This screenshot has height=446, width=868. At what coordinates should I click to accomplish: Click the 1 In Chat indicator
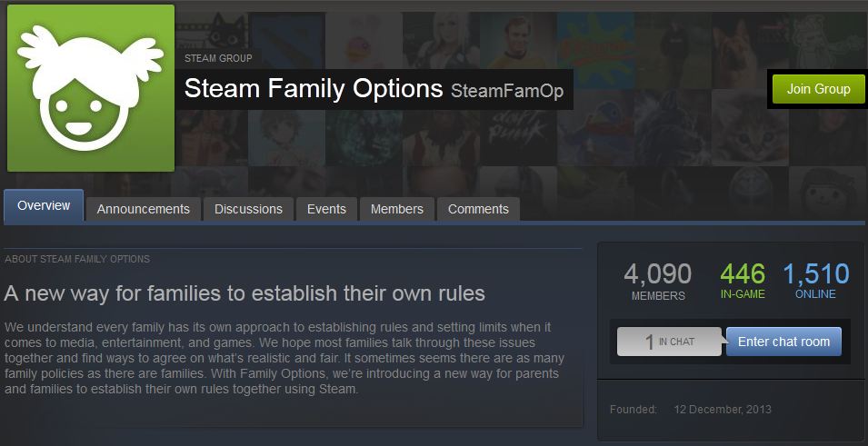(669, 342)
